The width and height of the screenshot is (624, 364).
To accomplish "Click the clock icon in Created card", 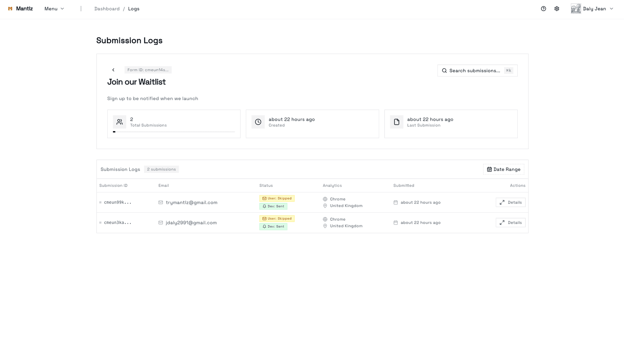I will click(x=258, y=122).
